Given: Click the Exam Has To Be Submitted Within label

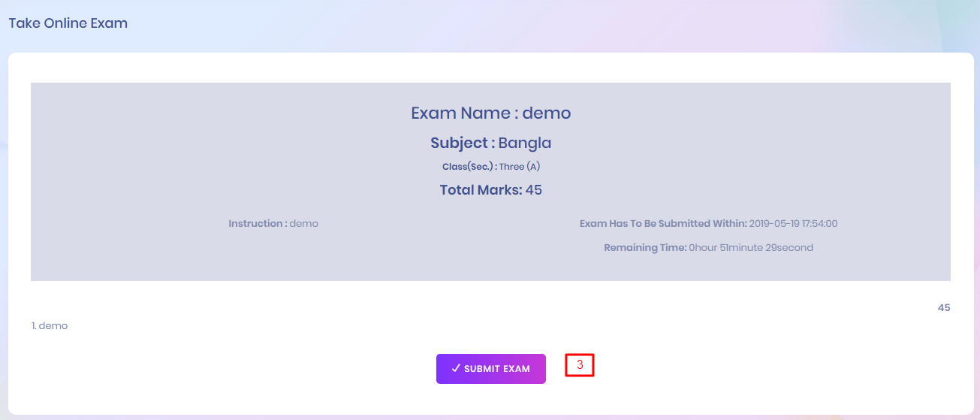Looking at the screenshot, I should click(663, 224).
